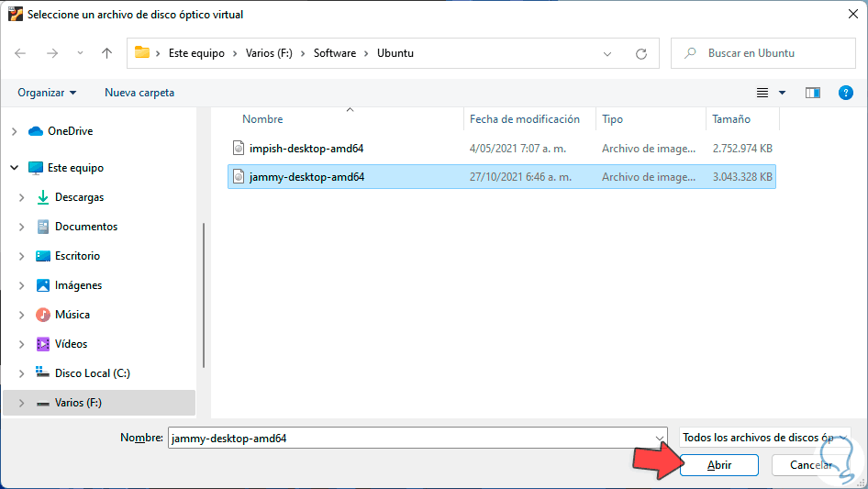Open Documentos folder in sidebar

click(86, 227)
